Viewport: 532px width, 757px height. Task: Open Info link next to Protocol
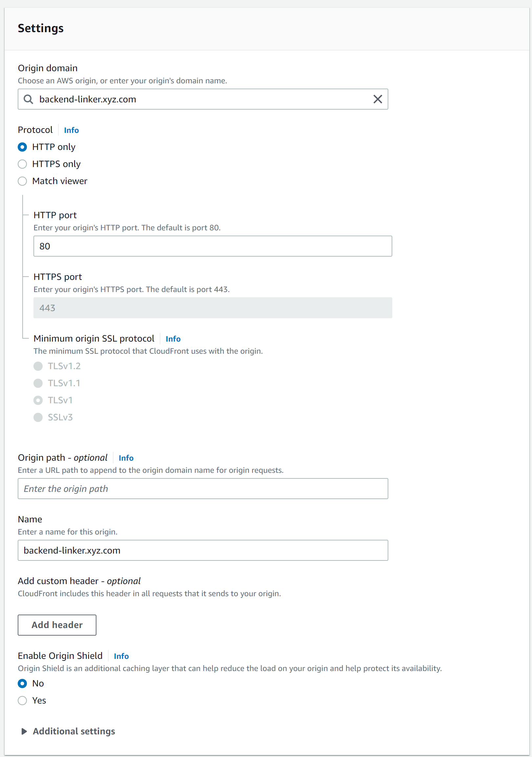pos(72,130)
